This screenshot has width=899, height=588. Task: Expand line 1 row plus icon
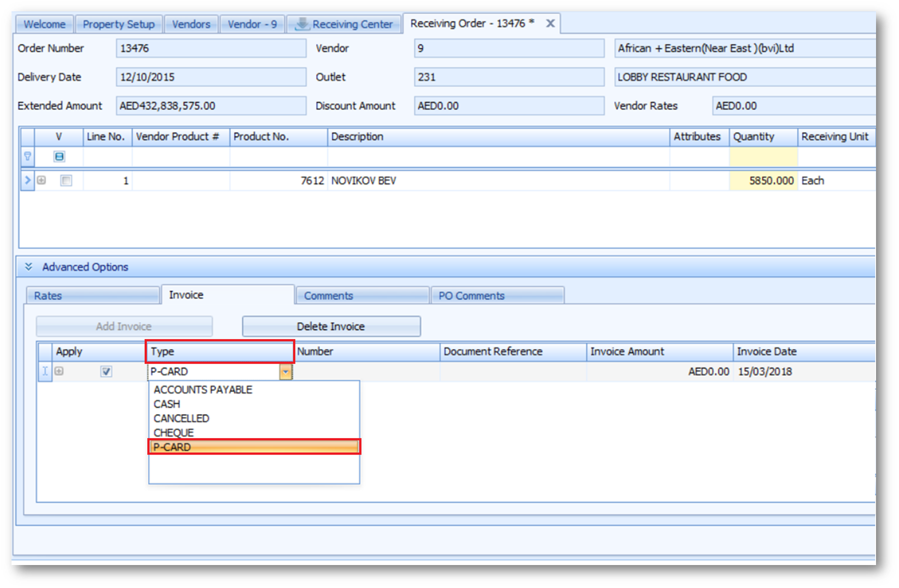point(42,180)
